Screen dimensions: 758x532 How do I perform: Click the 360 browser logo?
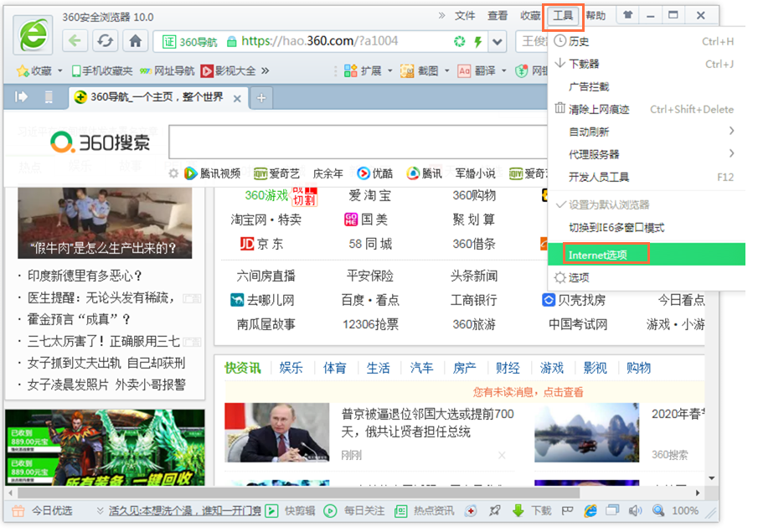33,34
